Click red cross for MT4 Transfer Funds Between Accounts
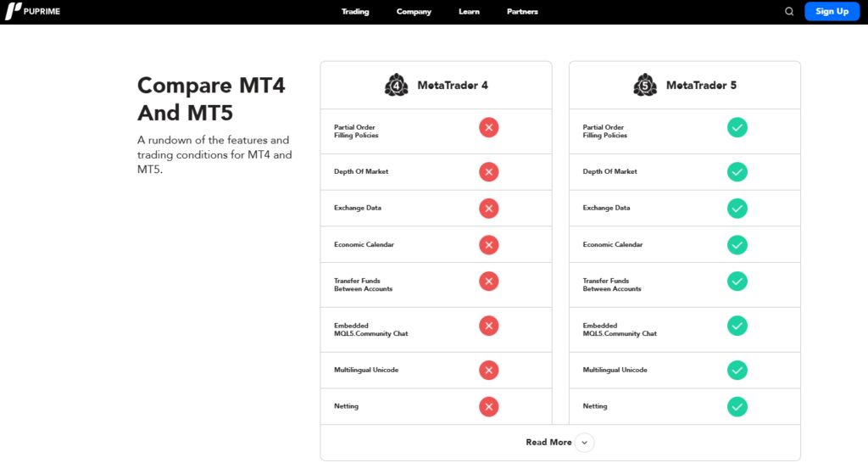868x474 pixels. coord(489,282)
